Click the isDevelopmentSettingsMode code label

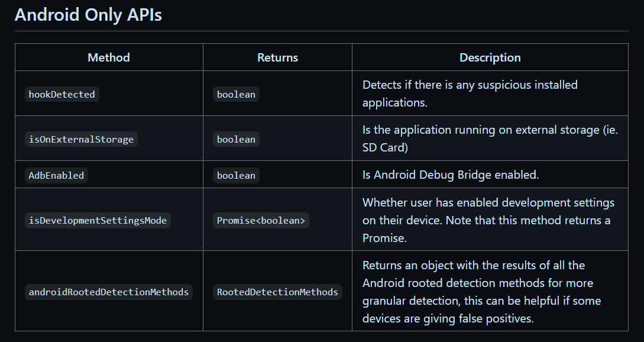(98, 220)
